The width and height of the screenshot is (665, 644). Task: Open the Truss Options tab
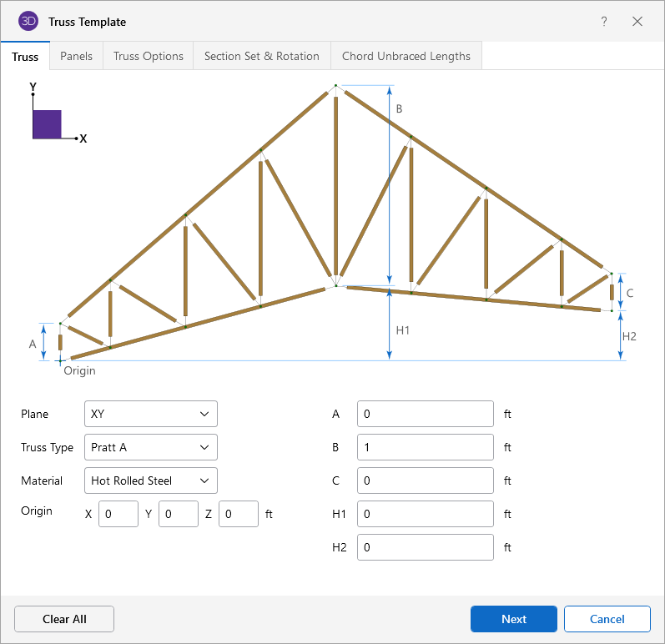point(149,56)
